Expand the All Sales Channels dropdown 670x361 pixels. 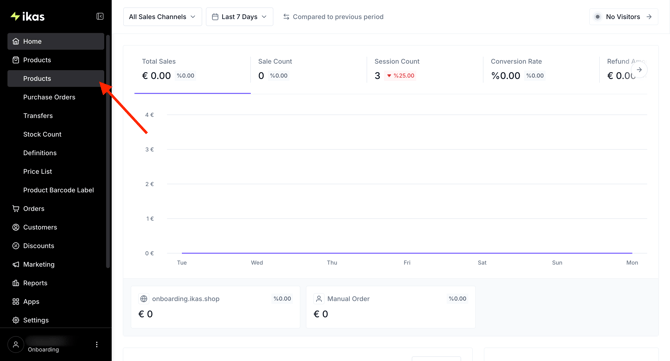[x=162, y=17]
